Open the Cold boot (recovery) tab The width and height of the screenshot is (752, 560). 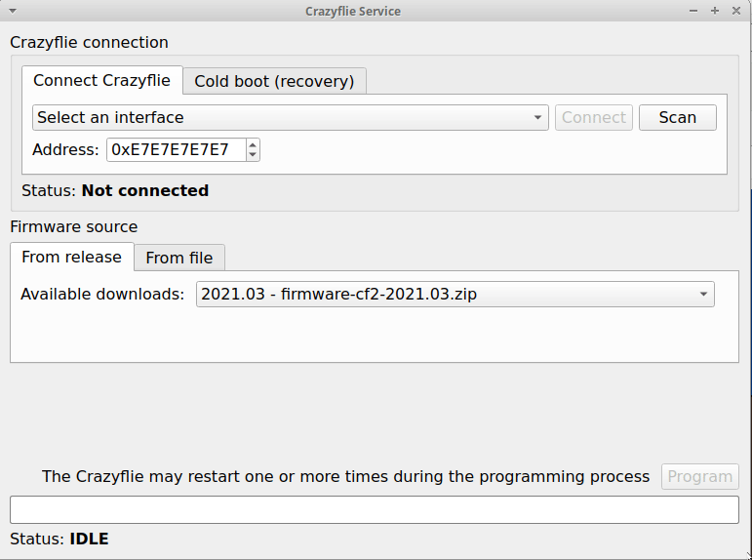pyautogui.click(x=274, y=81)
